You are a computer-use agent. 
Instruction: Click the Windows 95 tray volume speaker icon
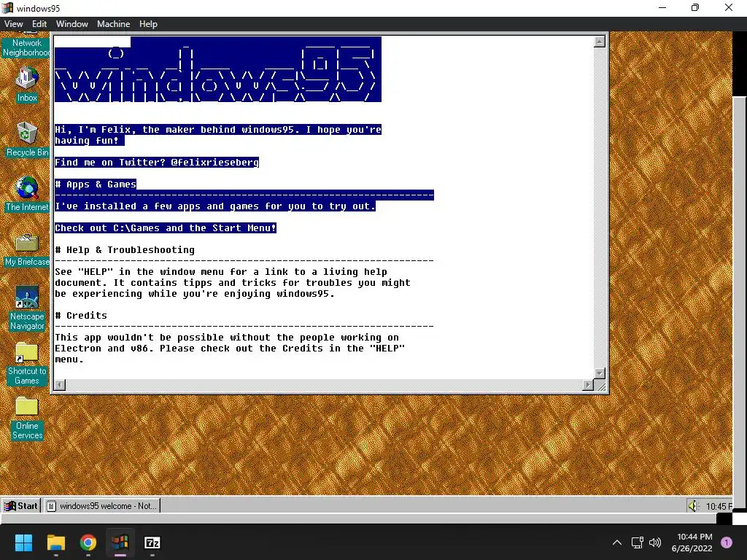pyautogui.click(x=693, y=506)
